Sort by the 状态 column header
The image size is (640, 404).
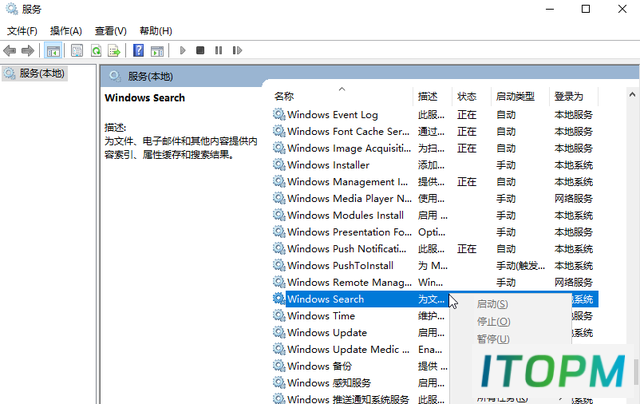[x=467, y=96]
